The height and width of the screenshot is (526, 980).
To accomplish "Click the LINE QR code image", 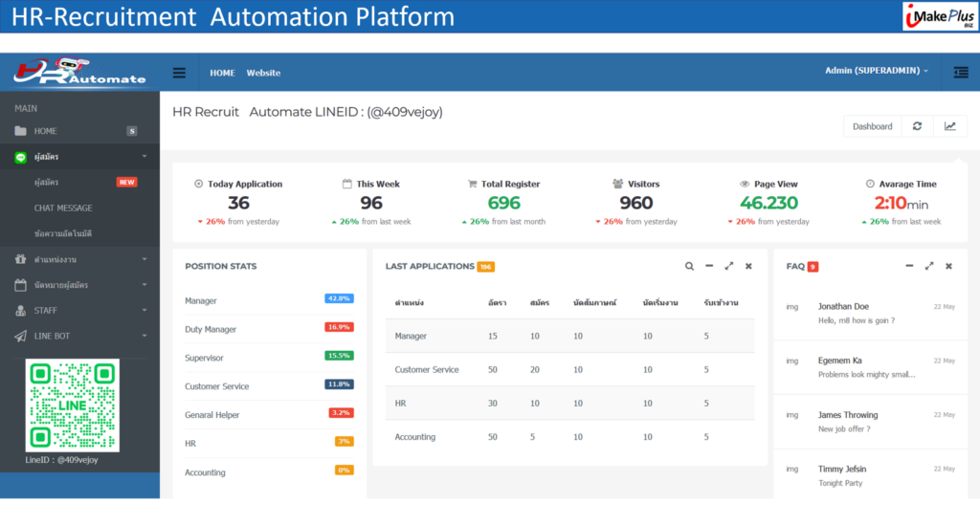I will coord(73,405).
